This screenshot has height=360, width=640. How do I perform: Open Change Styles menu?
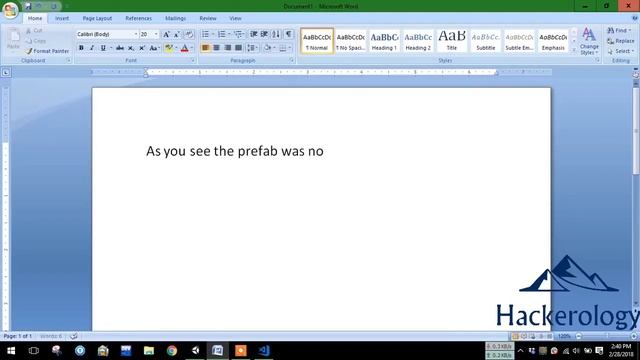(589, 41)
